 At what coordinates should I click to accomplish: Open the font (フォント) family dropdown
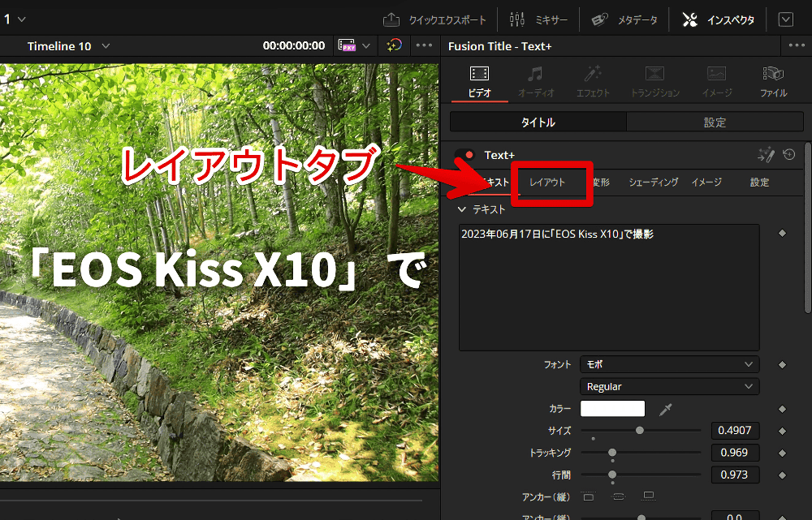click(669, 365)
